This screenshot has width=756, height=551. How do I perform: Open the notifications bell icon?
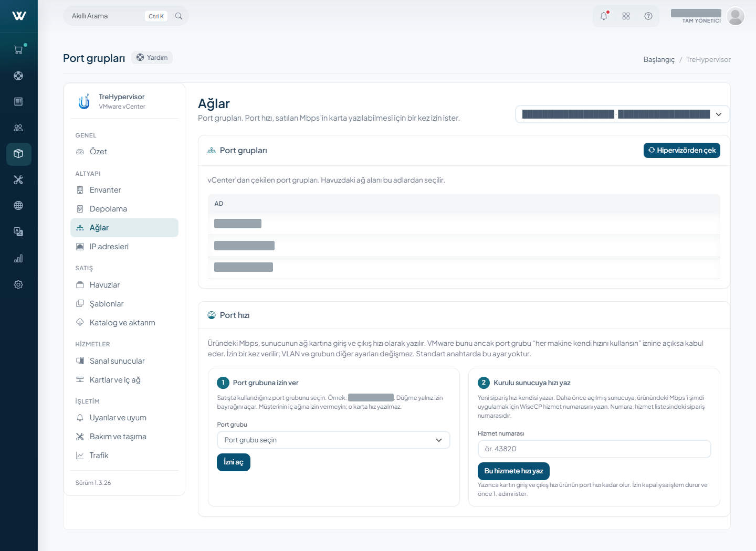click(x=604, y=16)
